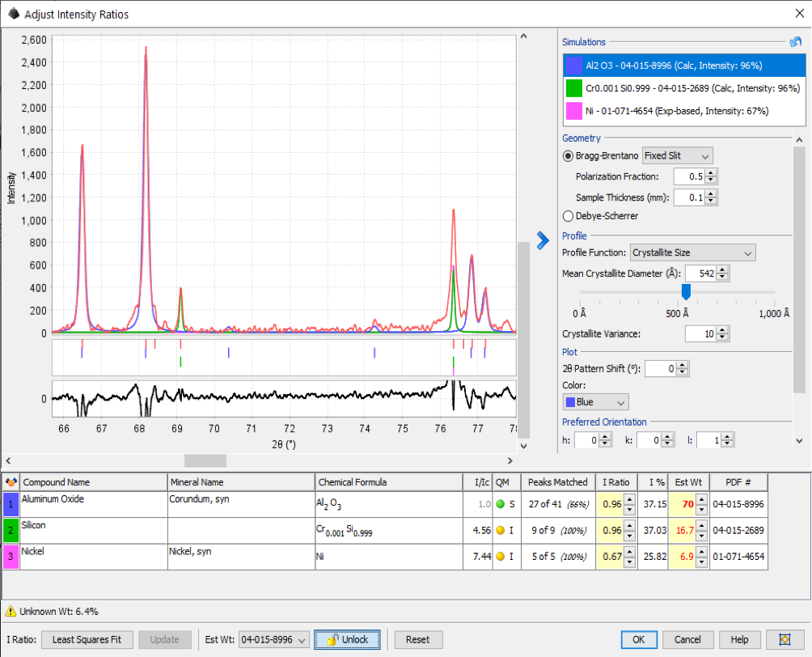The width and height of the screenshot is (812, 657).
Task: Open the Fixed Slit dropdown
Action: (x=678, y=156)
